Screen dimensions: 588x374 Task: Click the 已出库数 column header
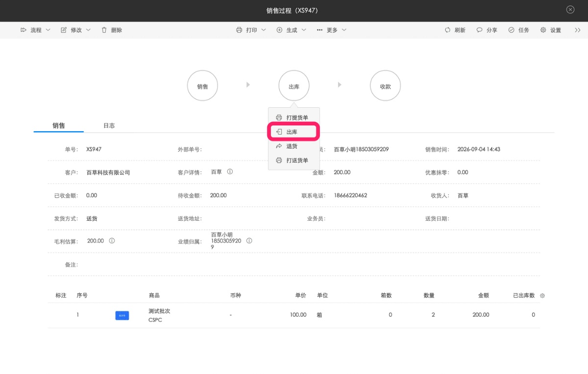[524, 295]
